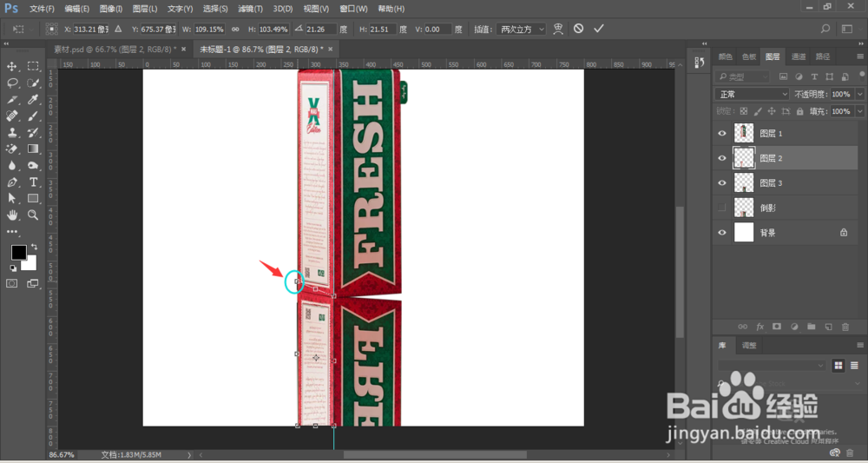868x463 pixels.
Task: Switch to the 路径 tab
Action: pyautogui.click(x=823, y=56)
